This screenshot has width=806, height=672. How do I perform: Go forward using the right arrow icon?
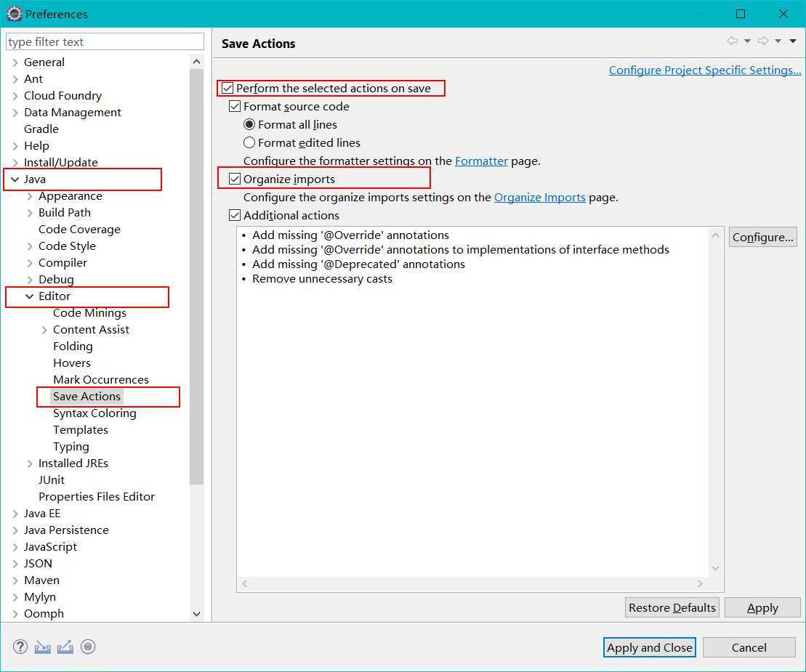[x=763, y=41]
